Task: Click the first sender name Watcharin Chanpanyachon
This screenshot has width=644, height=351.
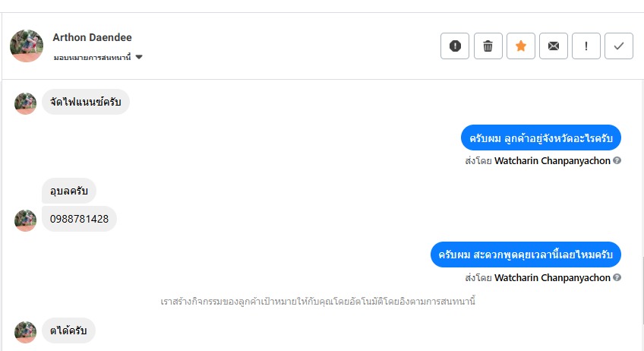Action: tap(552, 161)
